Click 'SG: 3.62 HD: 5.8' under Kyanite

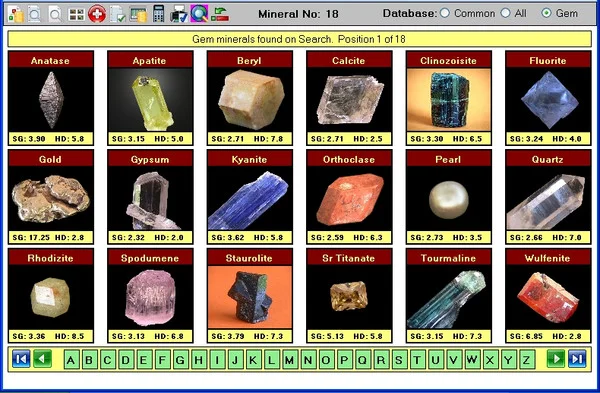247,237
